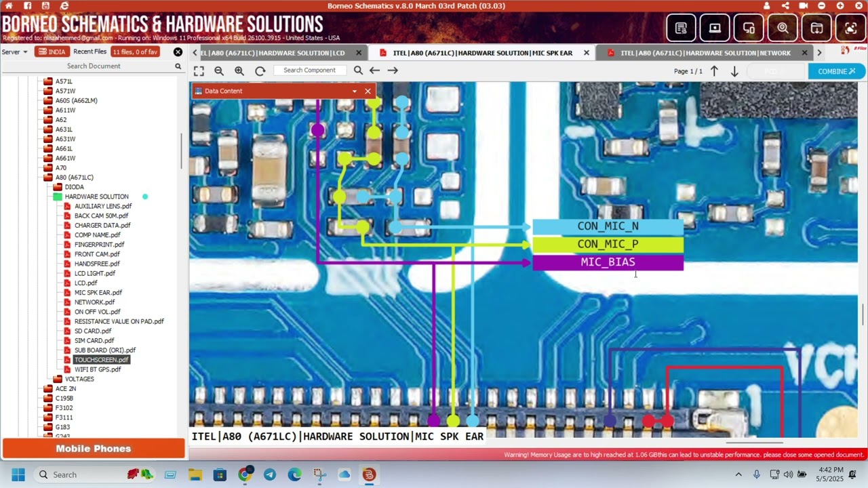Viewport: 868px width, 488px height.
Task: Open the YouTube icon in title bar
Action: [46, 6]
